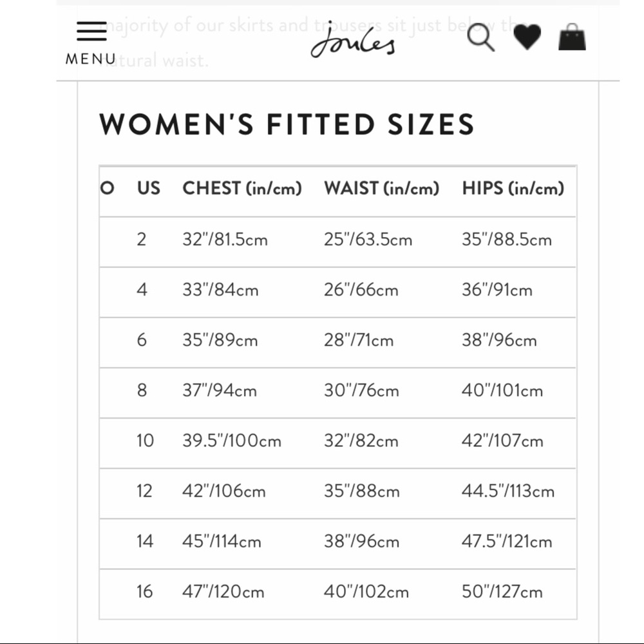The height and width of the screenshot is (644, 644).
Task: Click hips value 50"/127cm
Action: point(502,591)
